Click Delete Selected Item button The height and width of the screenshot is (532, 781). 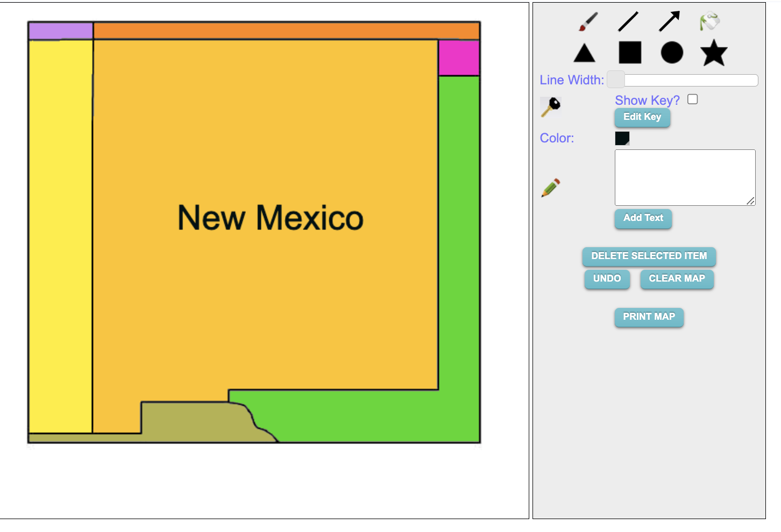(x=649, y=256)
